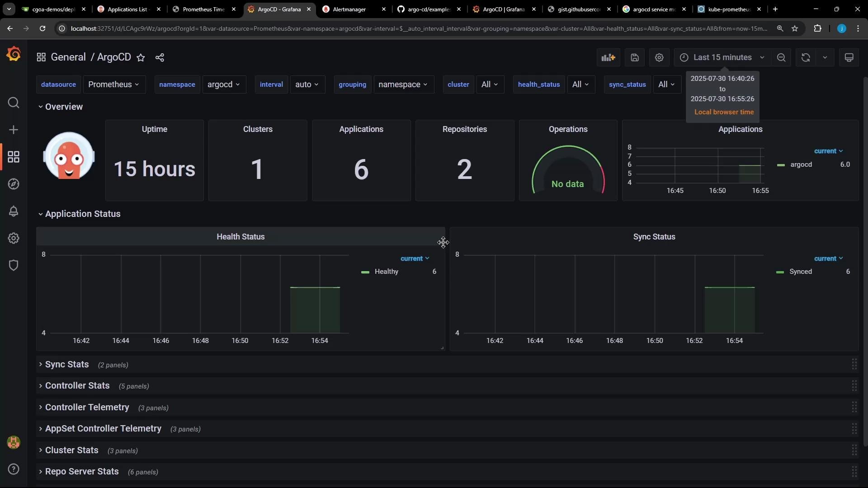This screenshot has height=488, width=868.
Task: Star the ArgoCD dashboard
Action: pos(141,57)
